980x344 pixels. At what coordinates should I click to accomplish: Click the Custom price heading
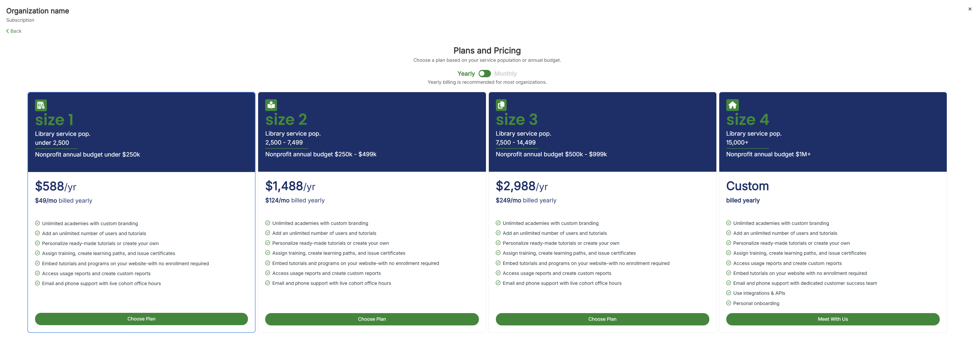[x=747, y=186]
